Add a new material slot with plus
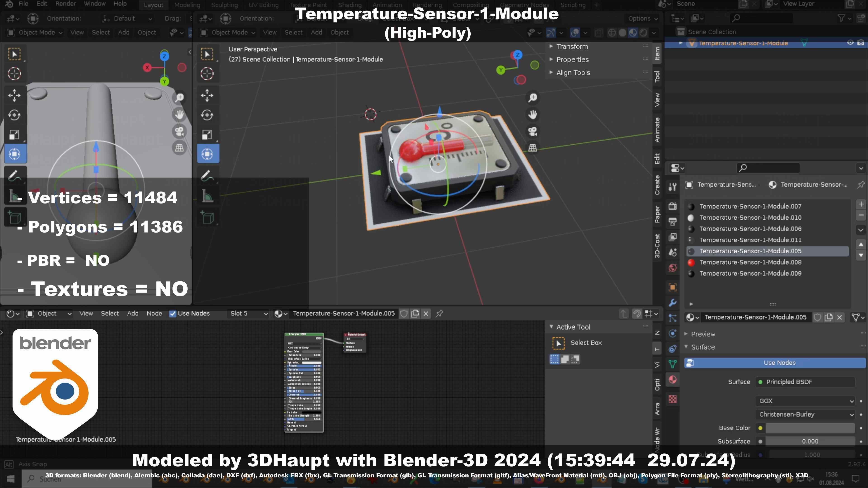Screen dimensions: 868x488 pyautogui.click(x=861, y=204)
